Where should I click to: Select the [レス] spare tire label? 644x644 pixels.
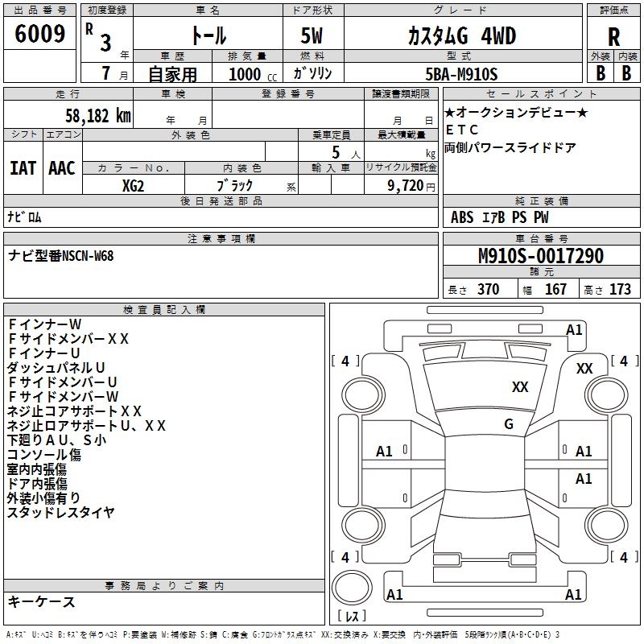tap(352, 616)
